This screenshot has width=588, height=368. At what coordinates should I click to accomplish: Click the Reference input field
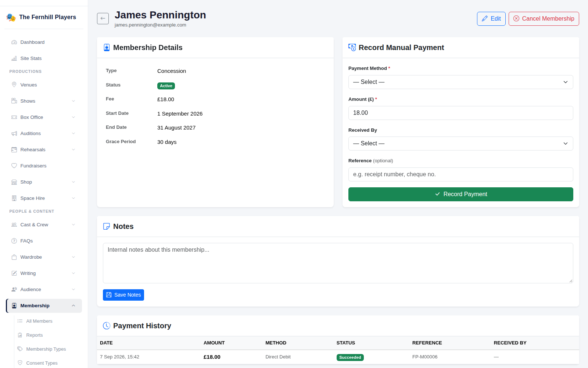pyautogui.click(x=460, y=174)
